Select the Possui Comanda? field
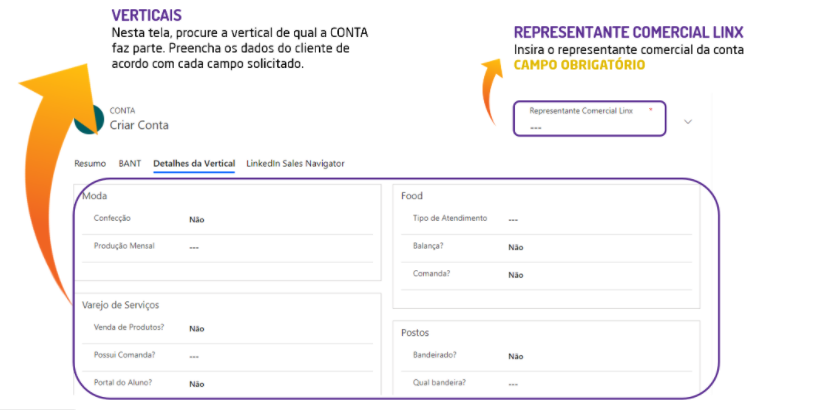818x410 pixels. (x=195, y=356)
